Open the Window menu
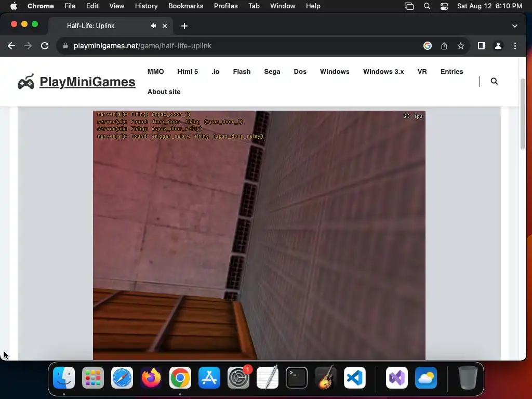The image size is (532, 399). pyautogui.click(x=283, y=6)
